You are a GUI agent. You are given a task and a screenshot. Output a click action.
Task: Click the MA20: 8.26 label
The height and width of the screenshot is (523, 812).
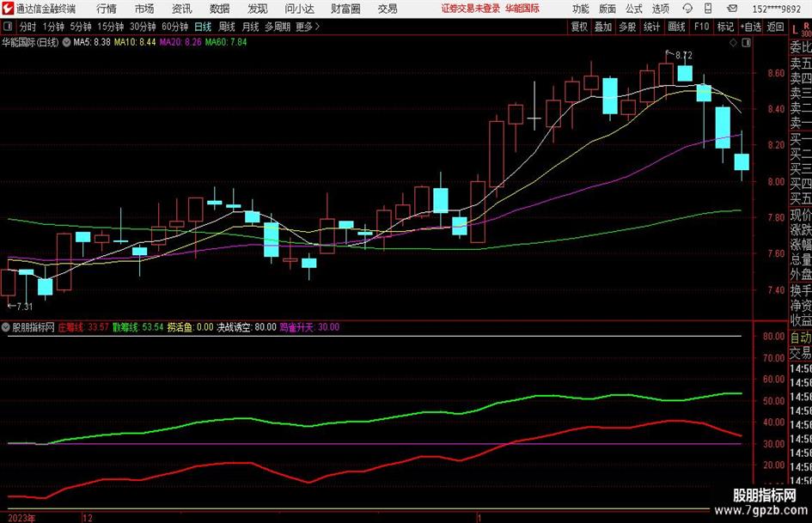(180, 42)
